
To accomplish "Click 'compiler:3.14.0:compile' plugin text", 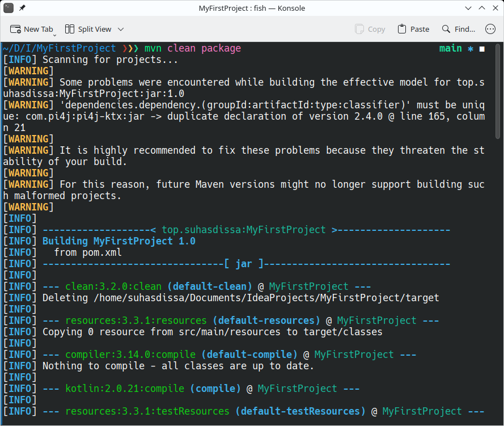I will click(130, 355).
